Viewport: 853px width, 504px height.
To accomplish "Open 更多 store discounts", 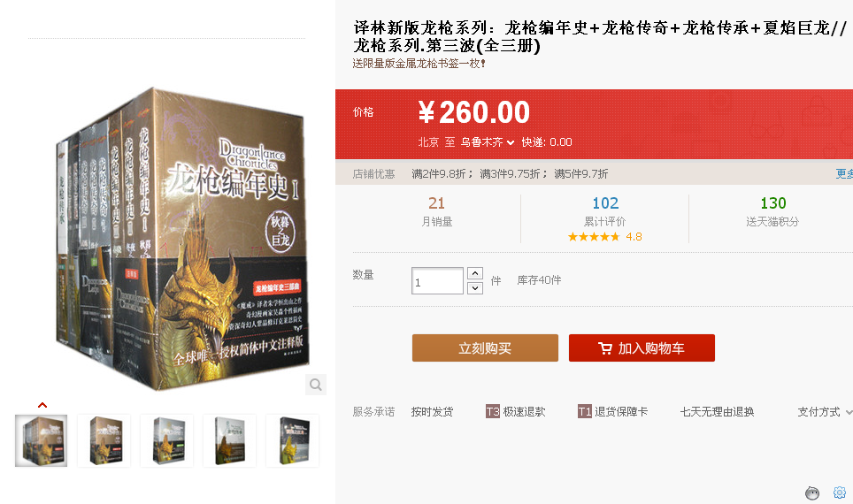I will (x=844, y=174).
